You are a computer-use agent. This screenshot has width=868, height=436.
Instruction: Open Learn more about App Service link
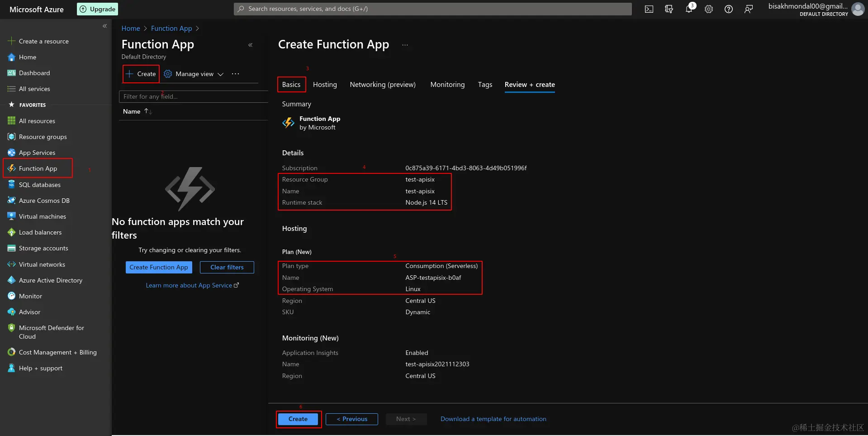192,285
